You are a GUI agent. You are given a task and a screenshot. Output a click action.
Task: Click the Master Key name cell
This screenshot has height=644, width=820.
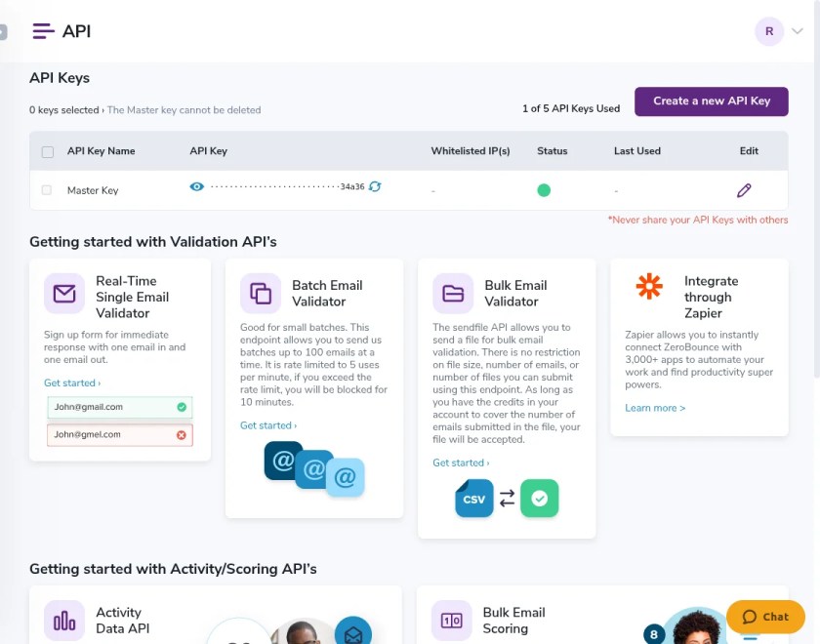coord(93,190)
